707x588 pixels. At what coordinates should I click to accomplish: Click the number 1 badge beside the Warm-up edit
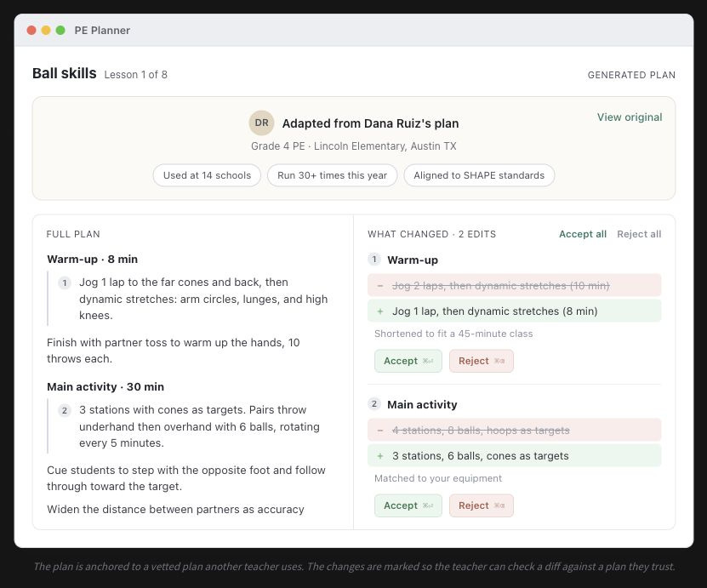coord(373,260)
